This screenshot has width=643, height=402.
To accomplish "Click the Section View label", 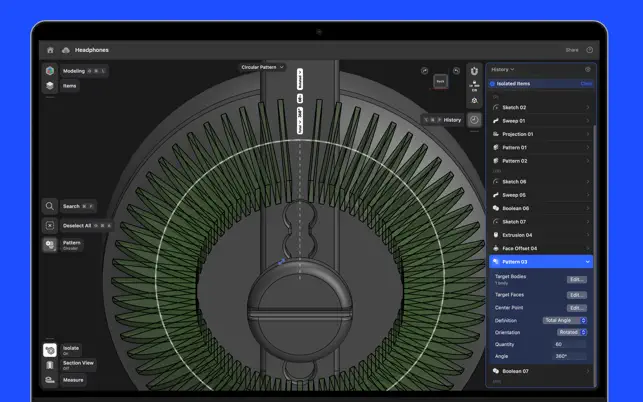I will [x=78, y=363].
